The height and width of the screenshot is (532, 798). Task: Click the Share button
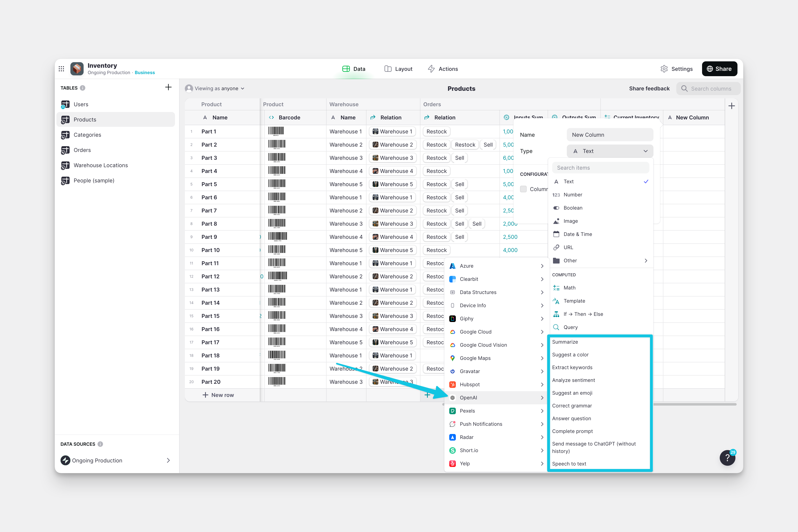click(x=719, y=69)
